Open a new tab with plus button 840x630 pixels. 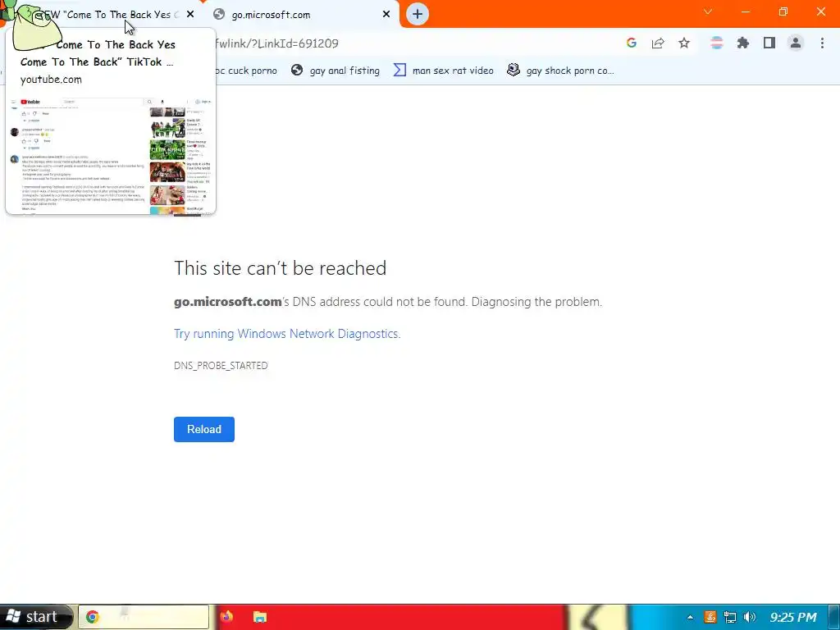[418, 15]
